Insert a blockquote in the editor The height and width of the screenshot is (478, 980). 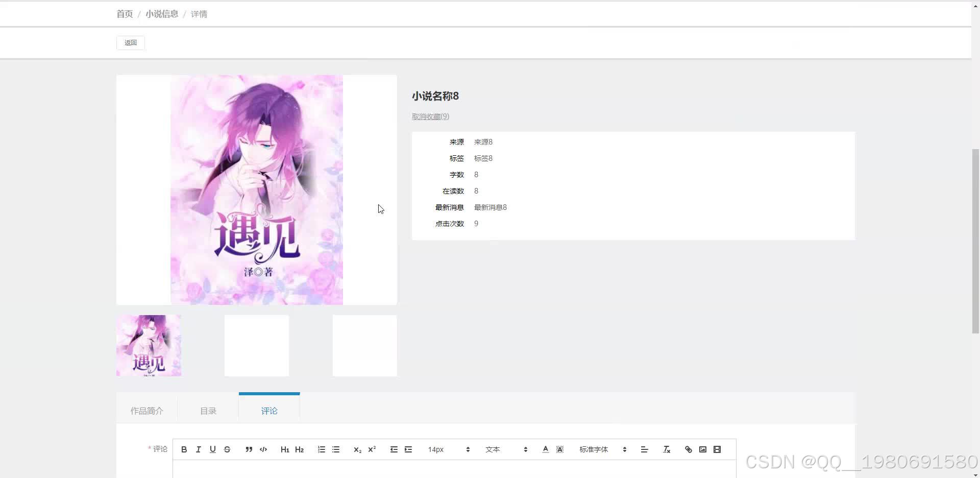point(249,449)
